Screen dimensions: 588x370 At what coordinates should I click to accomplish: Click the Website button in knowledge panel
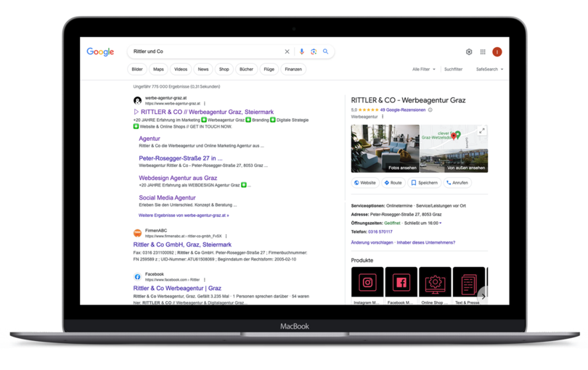coord(365,183)
